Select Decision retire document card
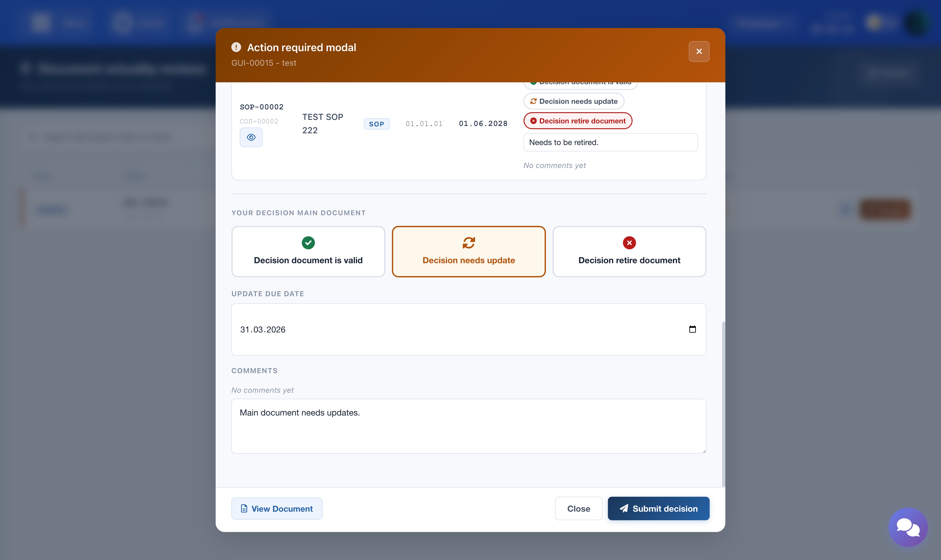Image resolution: width=941 pixels, height=560 pixels. 629,260
